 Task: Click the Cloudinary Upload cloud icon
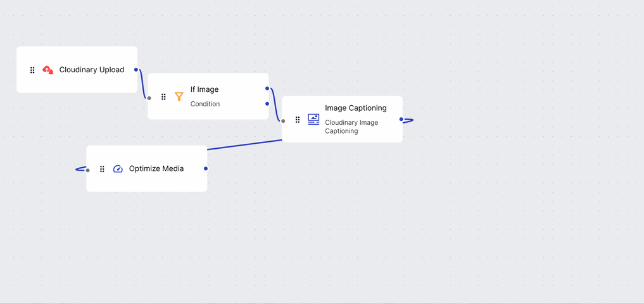click(47, 70)
